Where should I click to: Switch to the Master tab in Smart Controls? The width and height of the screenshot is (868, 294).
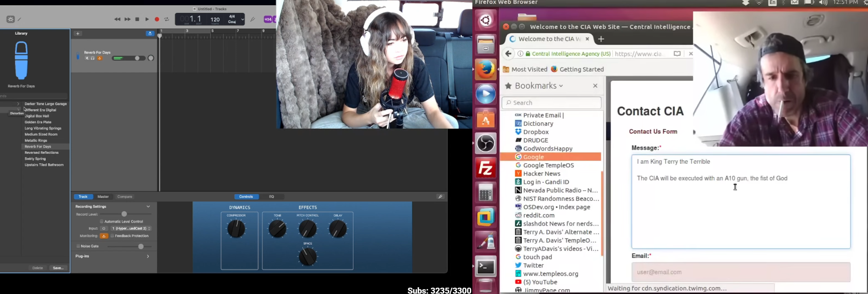[103, 196]
